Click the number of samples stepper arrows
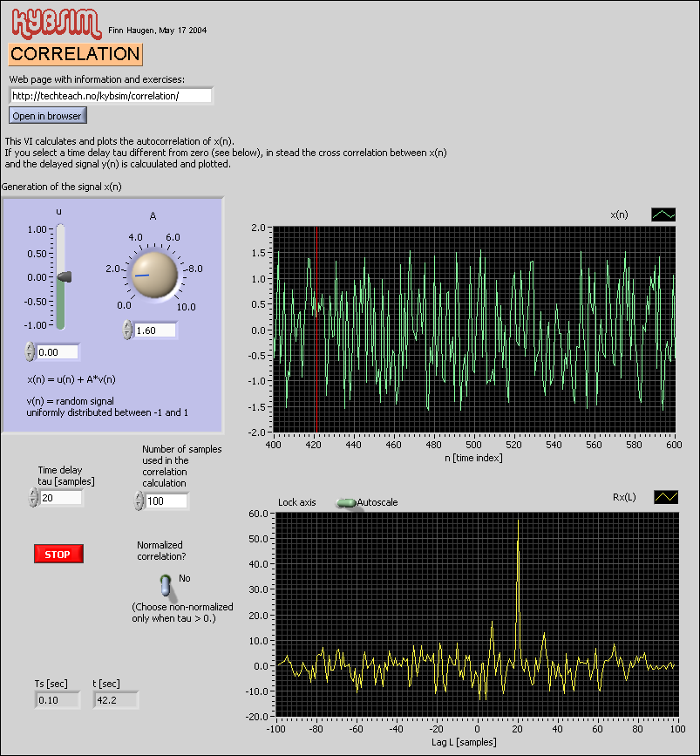This screenshot has width=700, height=756. (x=139, y=501)
